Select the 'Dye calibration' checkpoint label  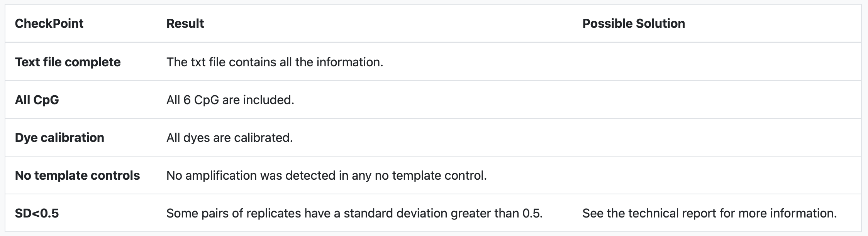pyautogui.click(x=59, y=138)
